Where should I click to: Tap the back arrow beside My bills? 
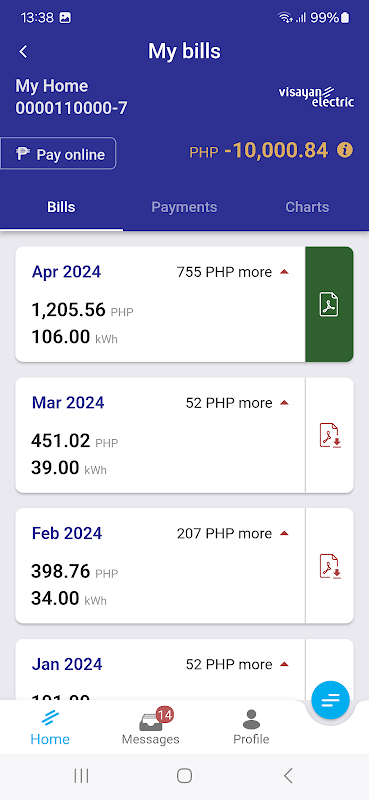coord(23,52)
